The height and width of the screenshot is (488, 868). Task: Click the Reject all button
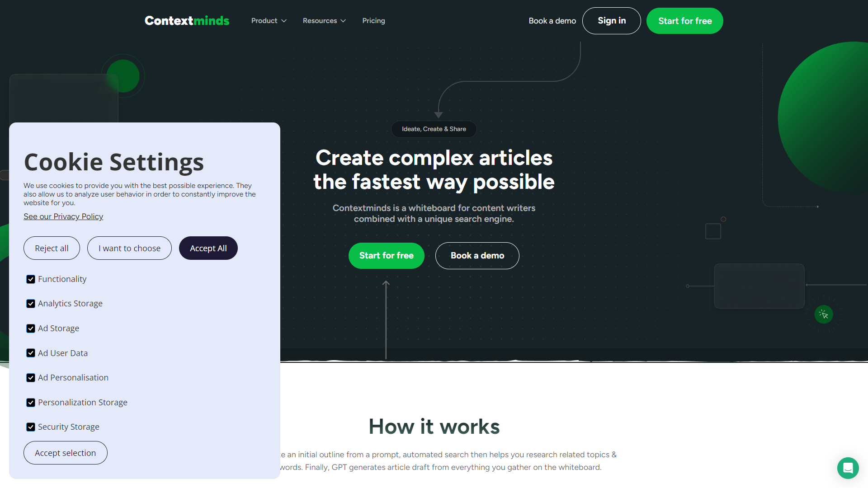tap(52, 248)
